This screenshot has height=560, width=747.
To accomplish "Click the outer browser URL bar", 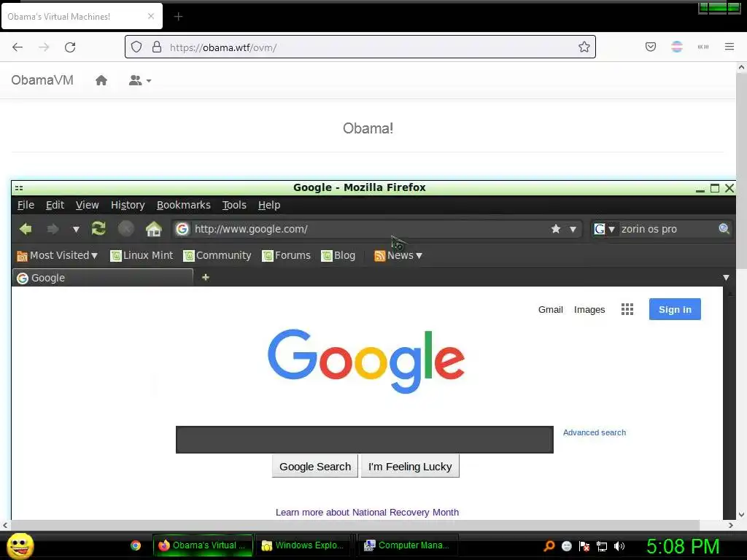I will coord(360,47).
